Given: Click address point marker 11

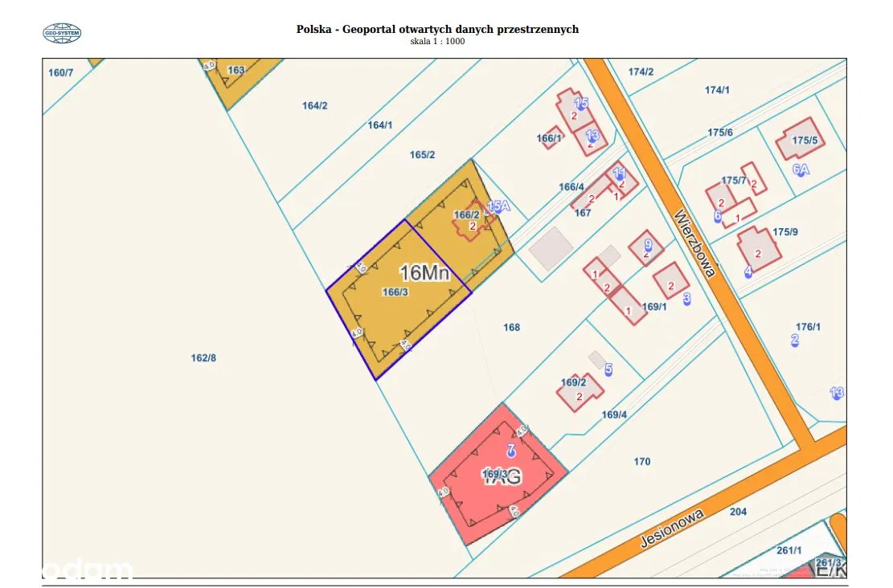Looking at the screenshot, I should (619, 174).
